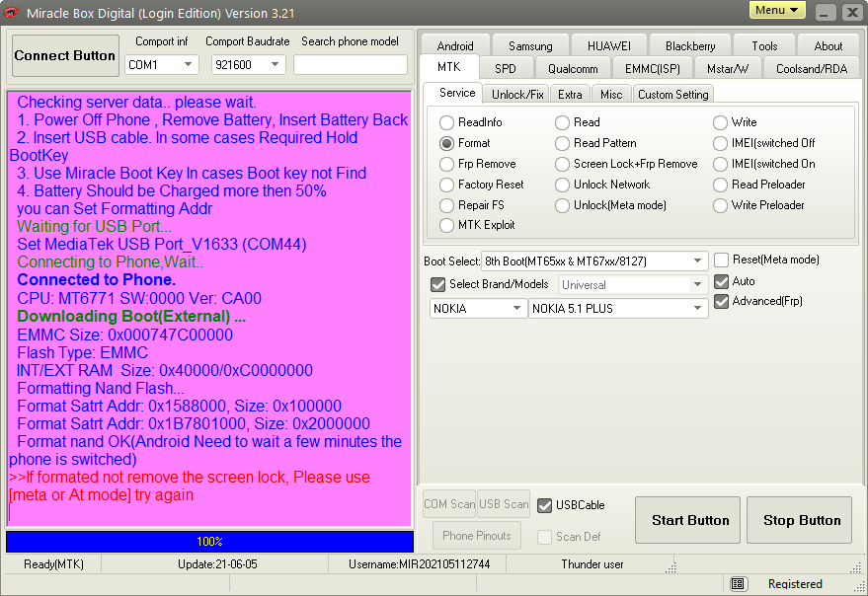Switch to the EMMC(ISP) tab
868x596 pixels.
pos(653,69)
